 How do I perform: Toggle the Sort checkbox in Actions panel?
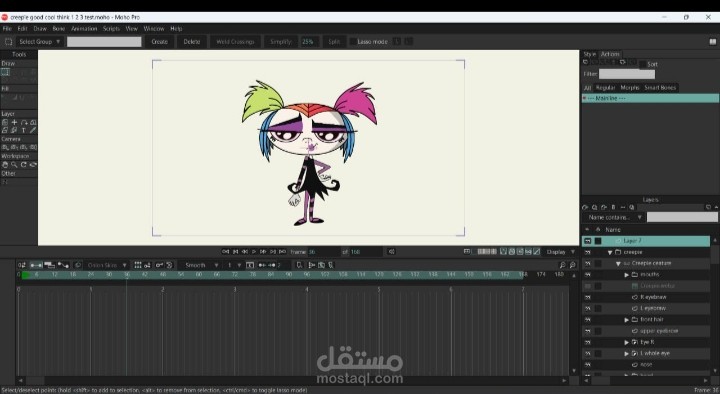(x=642, y=64)
